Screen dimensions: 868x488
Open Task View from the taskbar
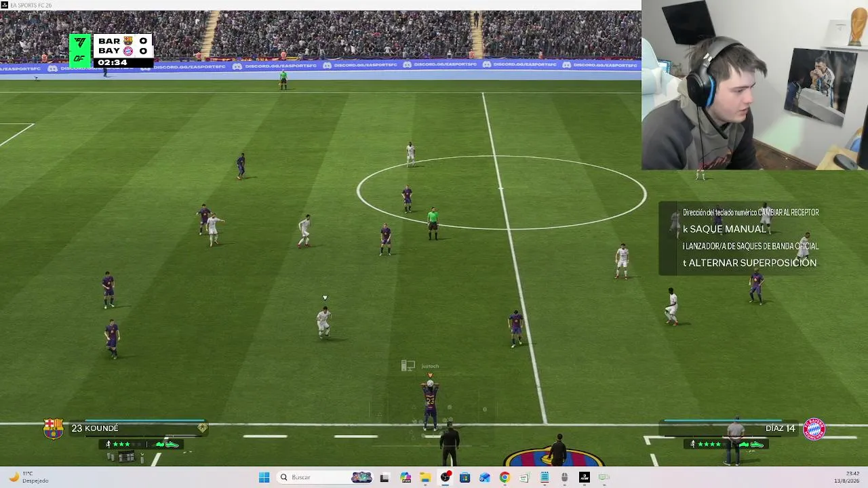384,477
